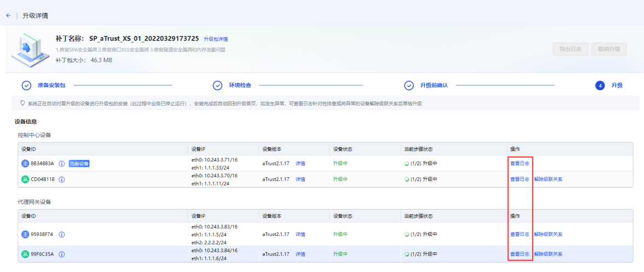The height and width of the screenshot is (272, 644).
Task: Click 解除级联关系 for device 99F6C35A
Action: (x=548, y=254)
